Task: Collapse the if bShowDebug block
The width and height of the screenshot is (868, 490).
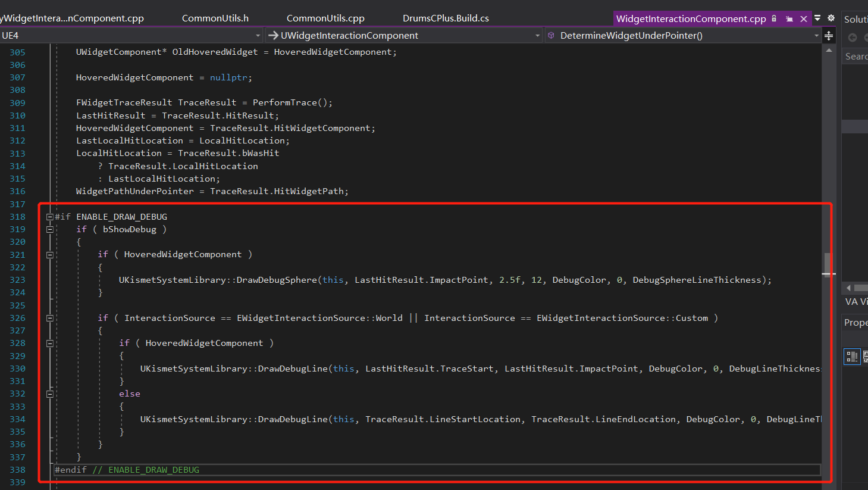Action: coord(50,229)
